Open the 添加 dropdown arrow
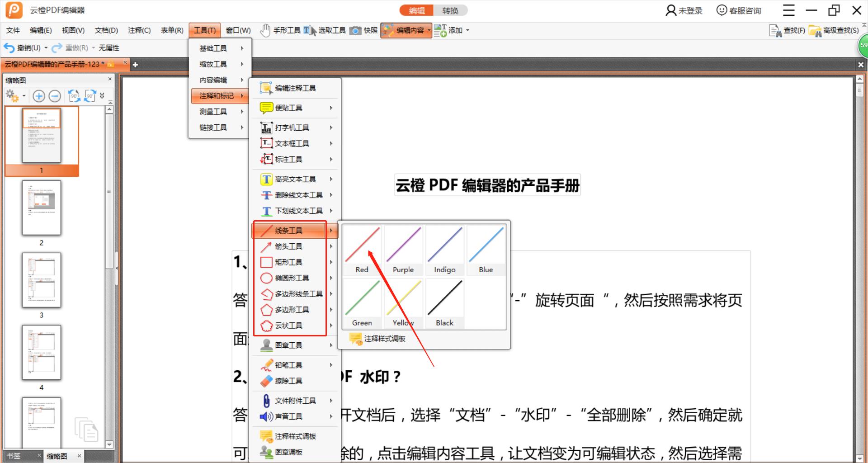868x463 pixels. [x=468, y=30]
